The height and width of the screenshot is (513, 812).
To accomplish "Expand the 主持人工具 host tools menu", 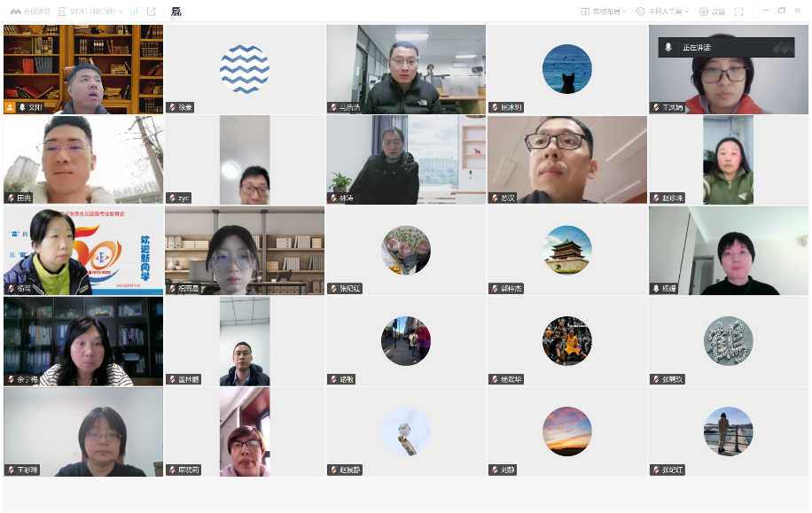I will coord(663,12).
